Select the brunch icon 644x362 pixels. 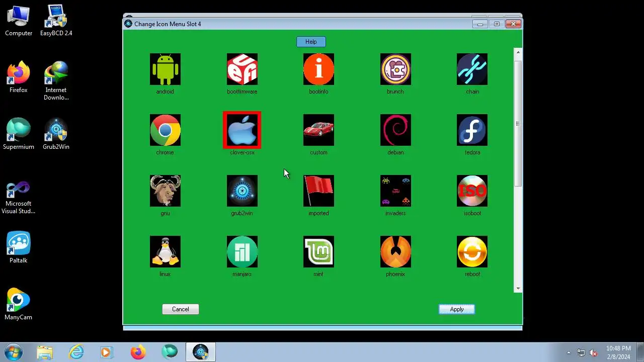395,69
